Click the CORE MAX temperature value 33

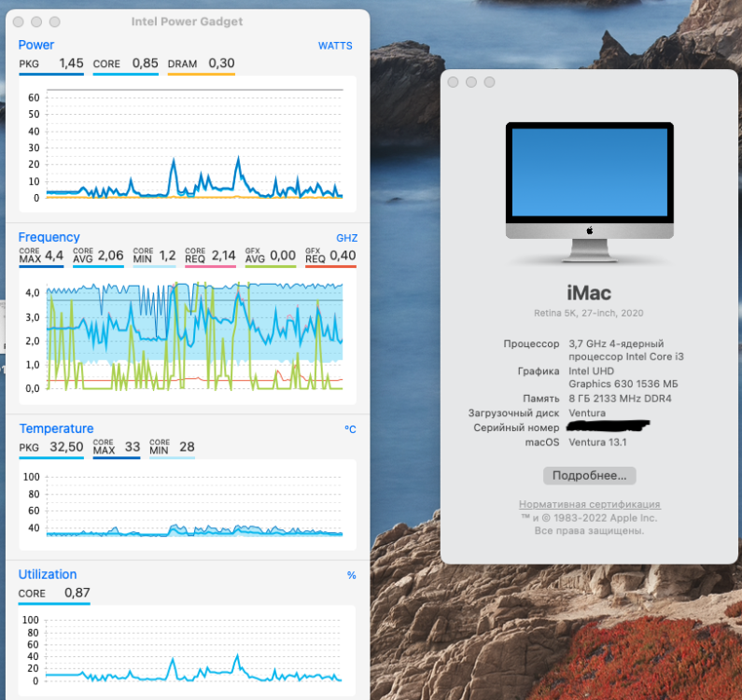click(x=132, y=447)
